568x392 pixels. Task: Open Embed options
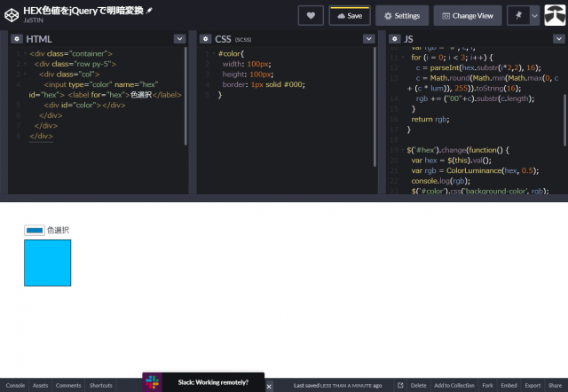509,386
